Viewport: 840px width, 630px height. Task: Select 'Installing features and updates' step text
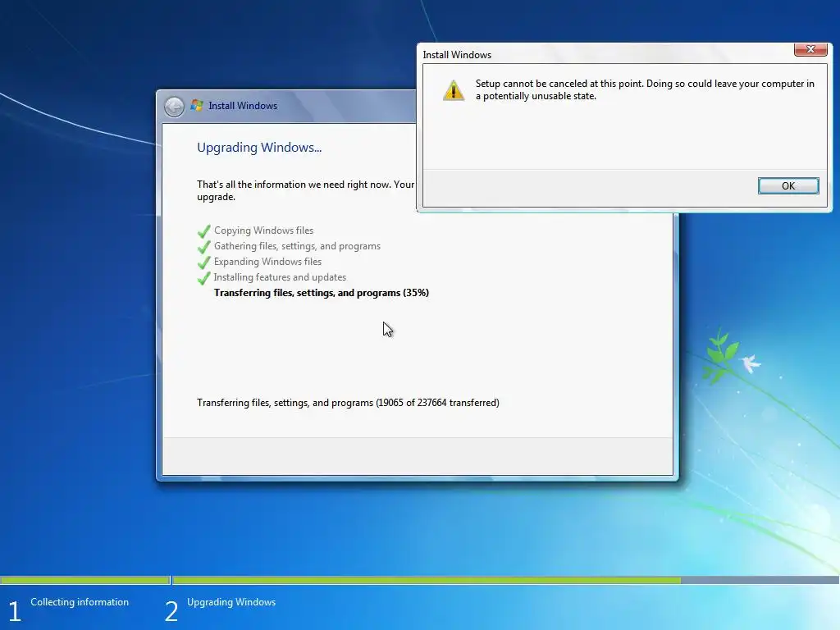[280, 277]
